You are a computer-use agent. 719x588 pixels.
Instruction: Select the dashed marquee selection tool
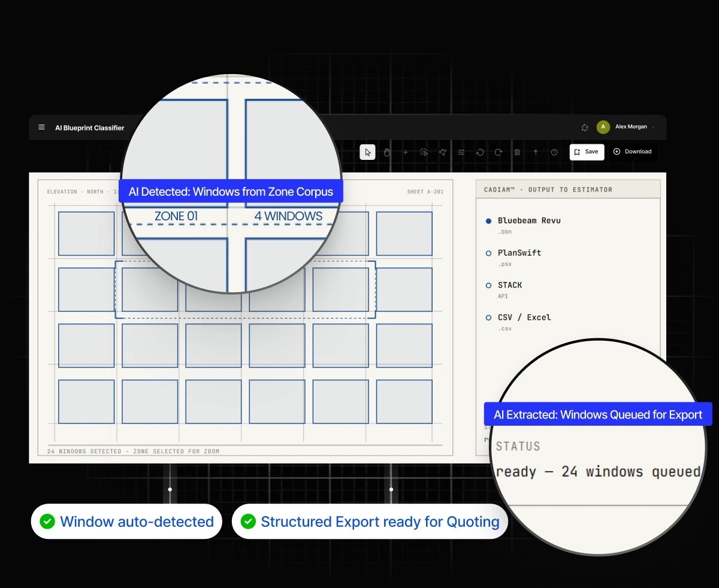[x=424, y=152]
